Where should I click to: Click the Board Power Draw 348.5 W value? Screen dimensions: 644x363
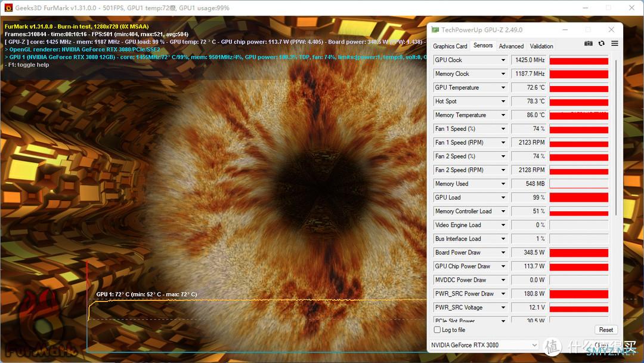coord(530,253)
